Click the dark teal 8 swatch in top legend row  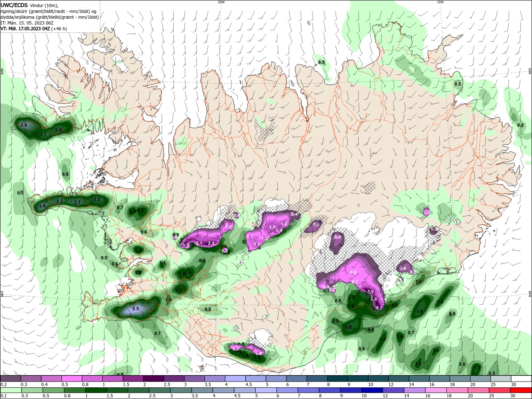[337, 379]
